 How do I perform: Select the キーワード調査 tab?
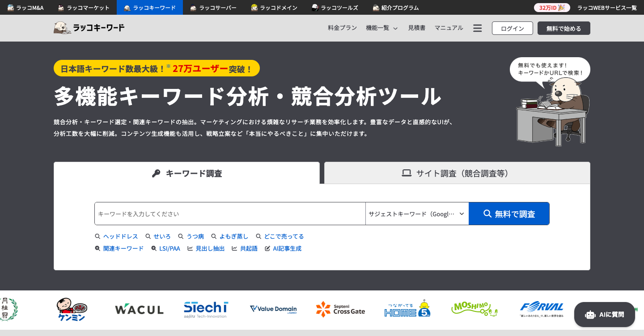[x=186, y=173]
